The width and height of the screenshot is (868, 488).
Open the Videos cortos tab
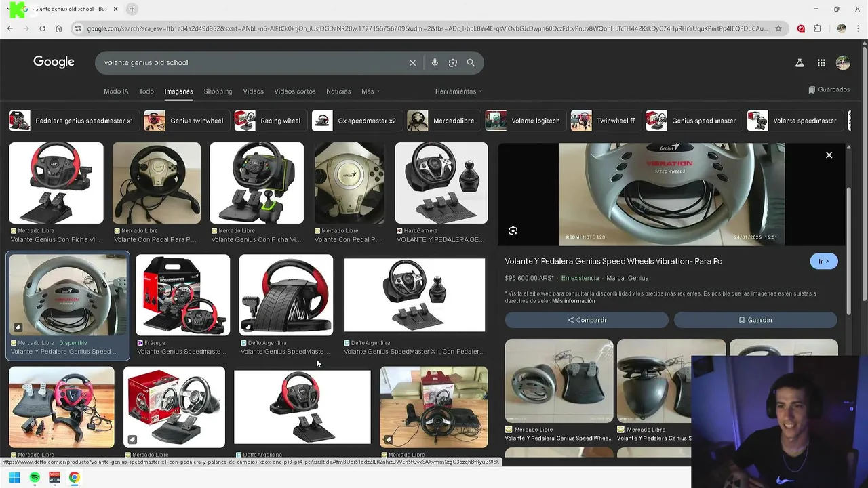tap(295, 91)
